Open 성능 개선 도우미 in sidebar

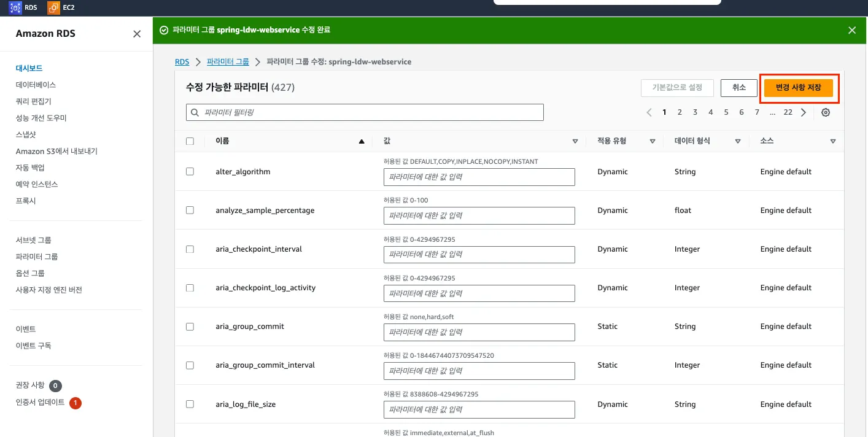pyautogui.click(x=41, y=118)
